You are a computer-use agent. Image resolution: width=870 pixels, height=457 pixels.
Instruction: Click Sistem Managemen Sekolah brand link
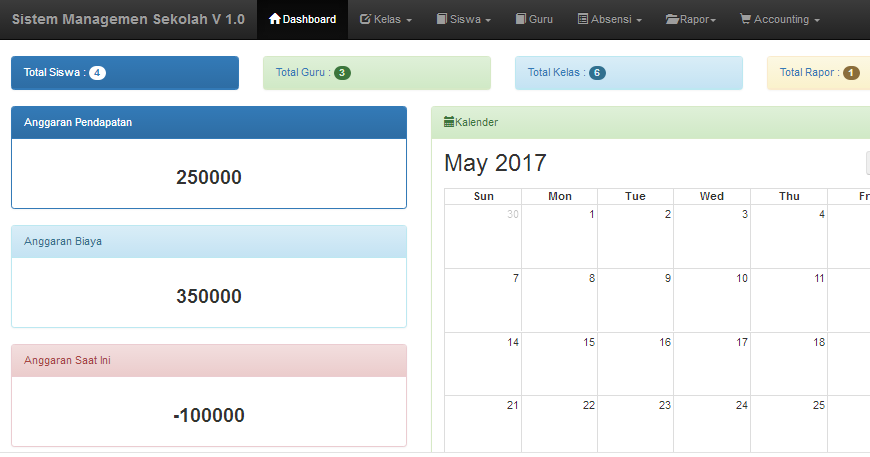tap(128, 19)
